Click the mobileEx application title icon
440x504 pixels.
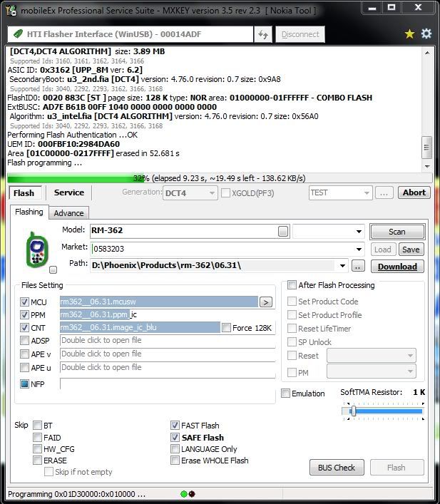11,10
